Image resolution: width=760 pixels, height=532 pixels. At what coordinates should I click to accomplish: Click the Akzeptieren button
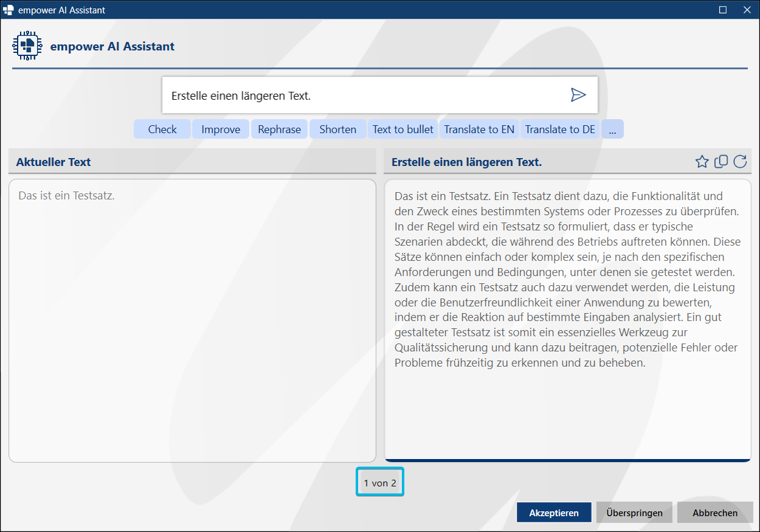pos(554,513)
